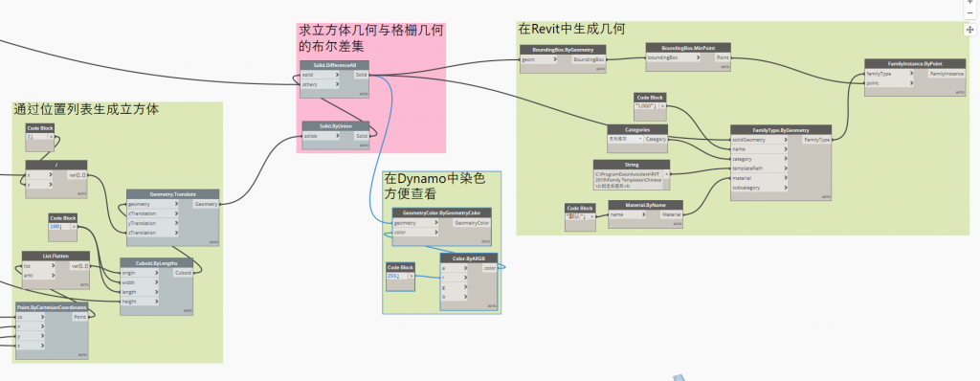Viewport: 980px width, 381px height.
Task: Click the pan mode icon in canvas corner
Action: pyautogui.click(x=970, y=30)
